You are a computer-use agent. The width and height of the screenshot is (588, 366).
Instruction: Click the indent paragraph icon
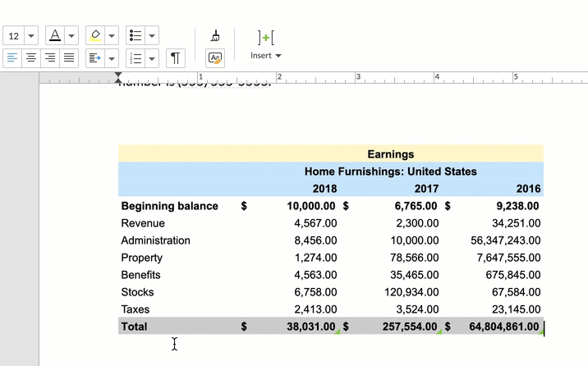[x=95, y=58]
